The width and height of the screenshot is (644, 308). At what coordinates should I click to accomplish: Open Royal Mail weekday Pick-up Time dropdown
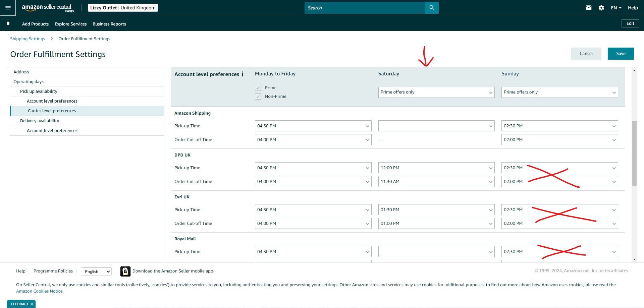pyautogui.click(x=313, y=252)
